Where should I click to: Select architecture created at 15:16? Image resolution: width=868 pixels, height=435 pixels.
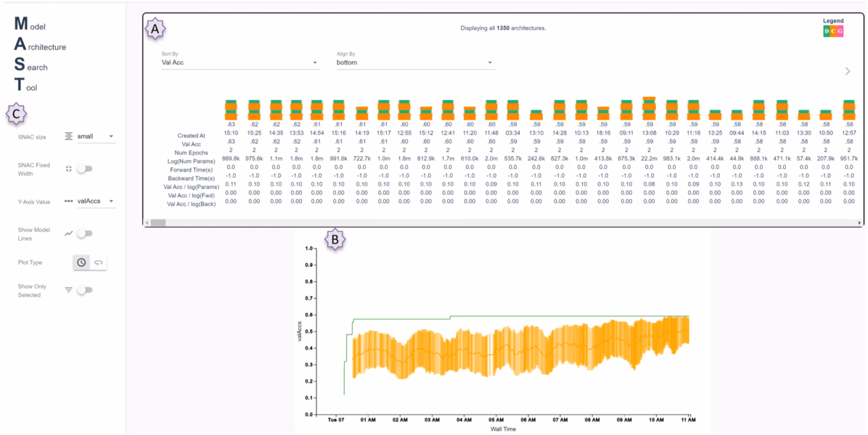338,109
